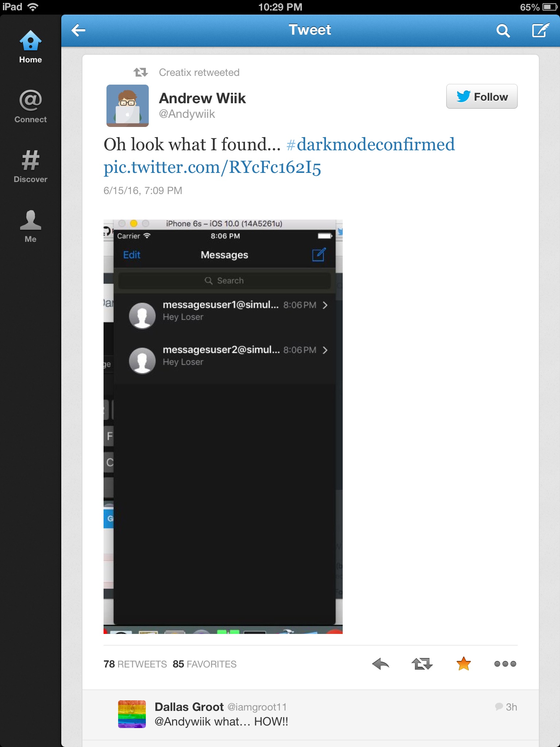Image resolution: width=560 pixels, height=747 pixels.
Task: Open the pic.twitter.com/RYcFc162I5 link
Action: 212,167
